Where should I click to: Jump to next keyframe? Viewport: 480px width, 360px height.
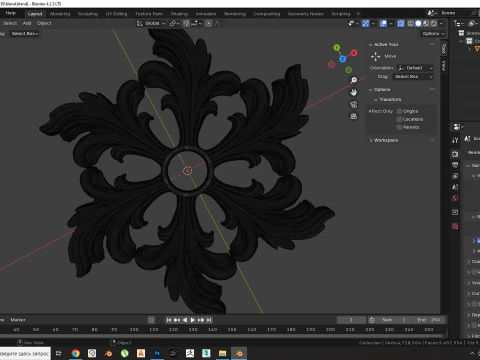coord(201,320)
